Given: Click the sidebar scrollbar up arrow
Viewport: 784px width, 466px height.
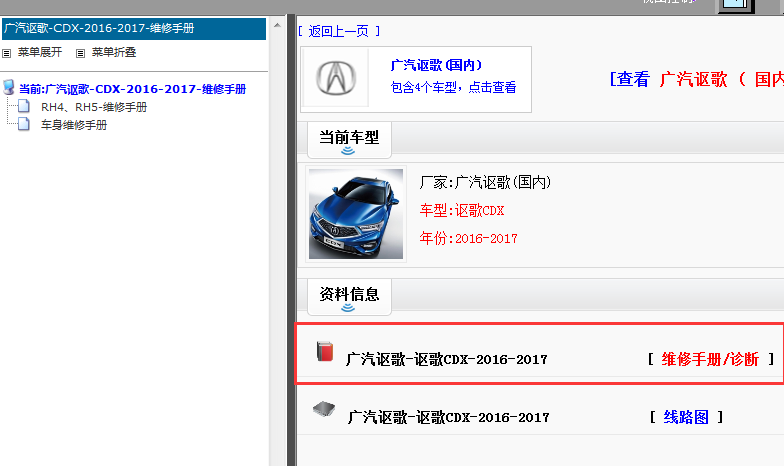Looking at the screenshot, I should coord(277,24).
